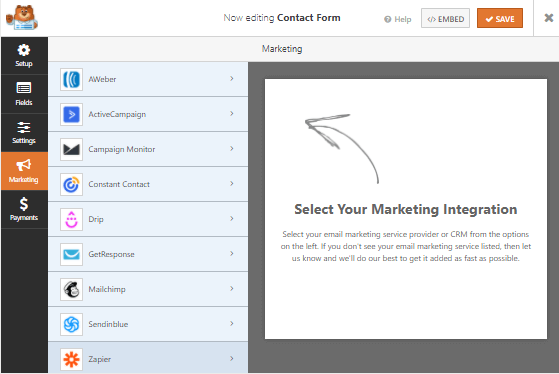Click the Embed button
The height and width of the screenshot is (374, 559).
pos(445,18)
